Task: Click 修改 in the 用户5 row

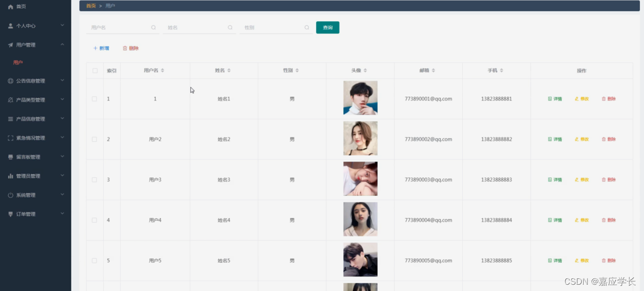Action: point(582,261)
